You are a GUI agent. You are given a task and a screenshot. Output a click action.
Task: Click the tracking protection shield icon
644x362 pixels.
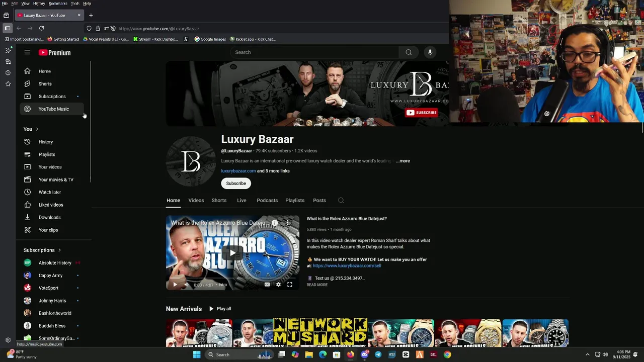coord(89,28)
